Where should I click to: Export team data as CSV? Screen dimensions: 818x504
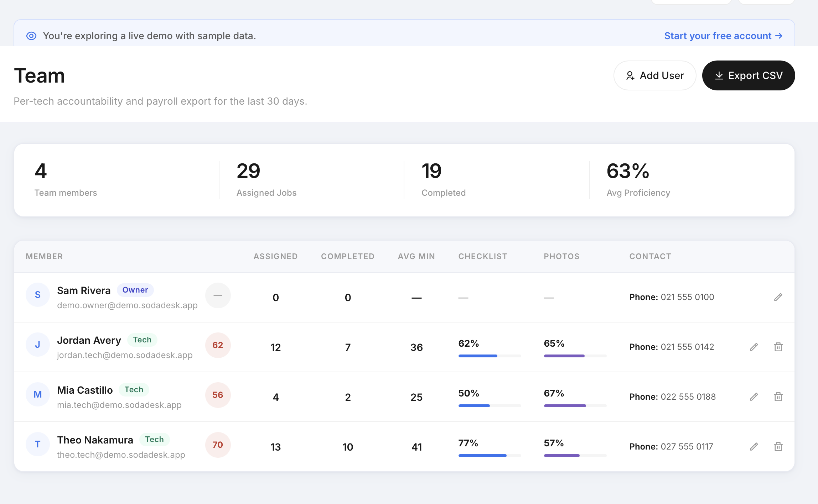coord(749,75)
